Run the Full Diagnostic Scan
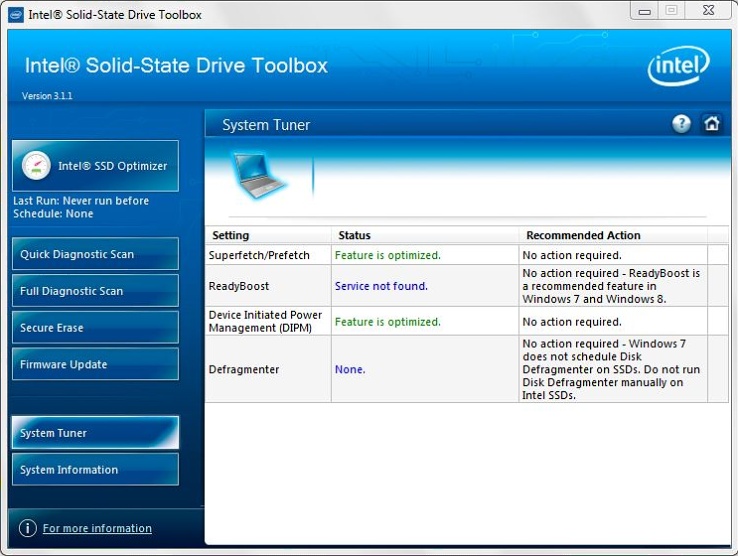The width and height of the screenshot is (738, 556). pyautogui.click(x=95, y=291)
